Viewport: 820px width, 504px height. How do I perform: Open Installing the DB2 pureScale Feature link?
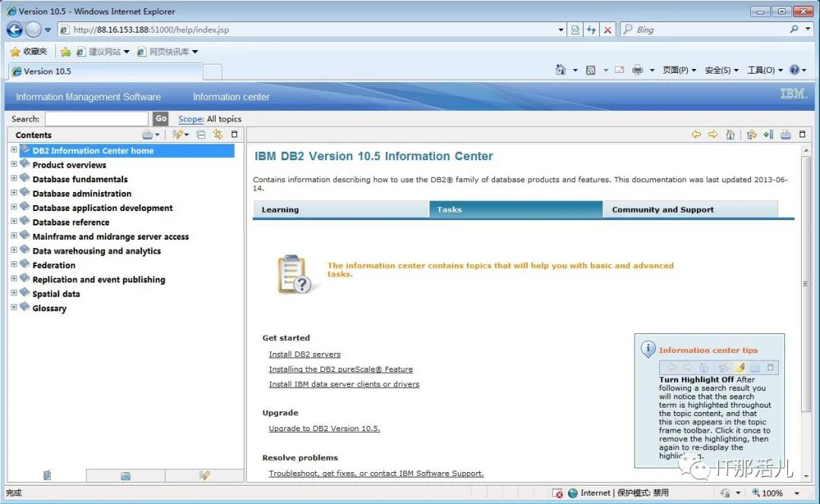[x=340, y=369]
